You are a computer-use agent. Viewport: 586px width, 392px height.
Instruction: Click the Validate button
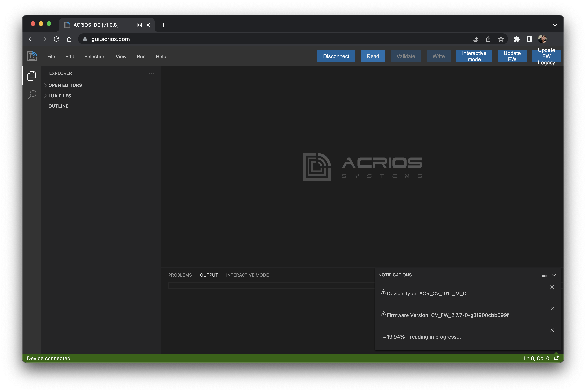coord(406,56)
